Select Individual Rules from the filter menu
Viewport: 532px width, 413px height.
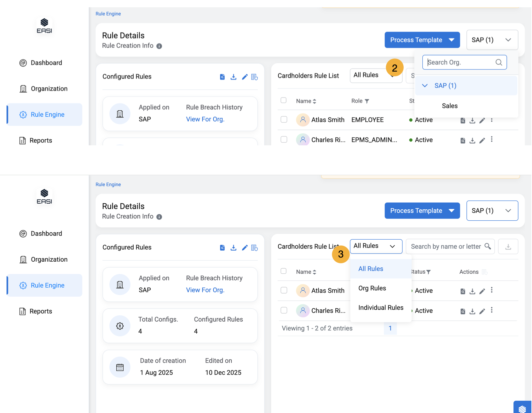tap(381, 308)
